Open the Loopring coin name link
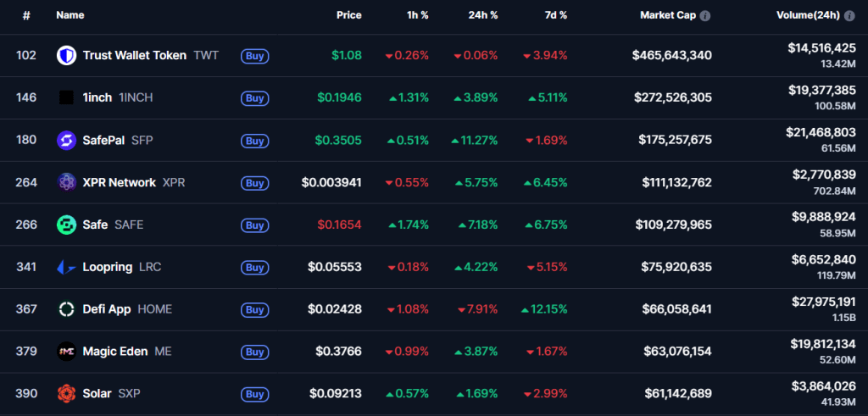 pyautogui.click(x=108, y=267)
